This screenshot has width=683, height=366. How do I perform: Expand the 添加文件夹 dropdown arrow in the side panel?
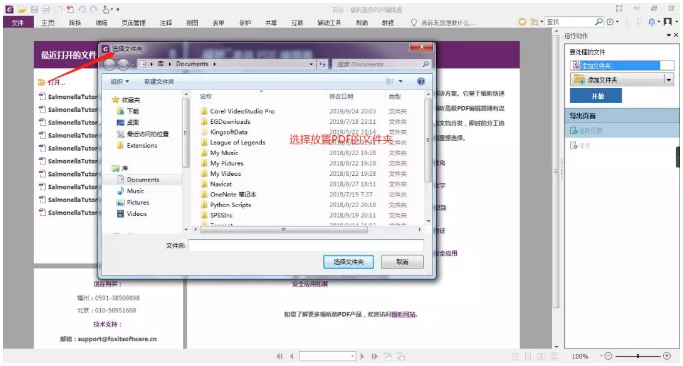click(x=669, y=80)
